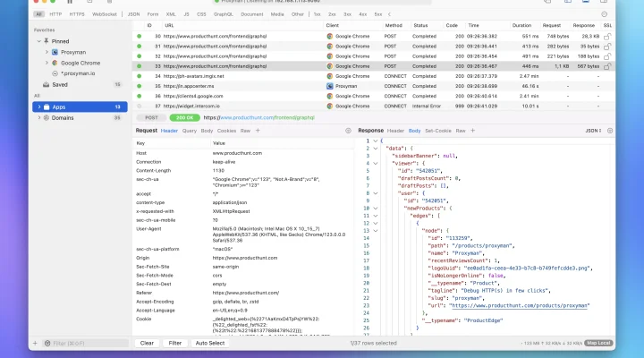Image resolution: width=644 pixels, height=358 pixels.
Task: Toggle the 2xx status filter
Action: pyautogui.click(x=332, y=14)
